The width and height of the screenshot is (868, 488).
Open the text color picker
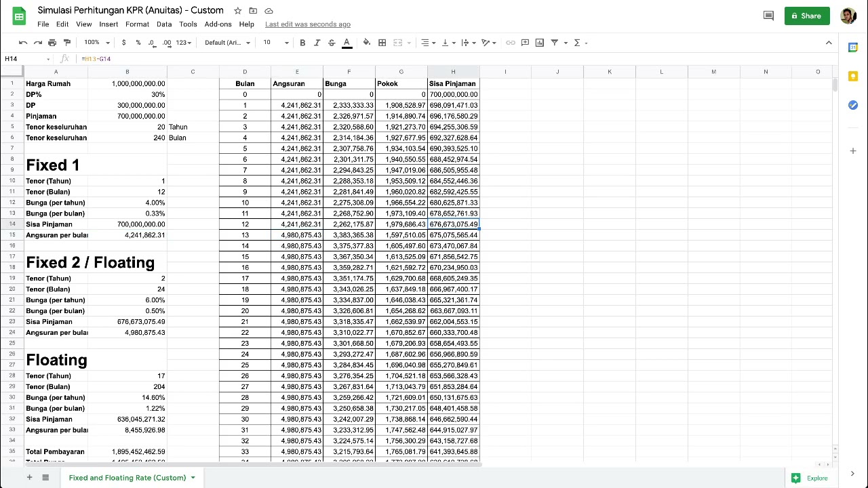click(347, 43)
